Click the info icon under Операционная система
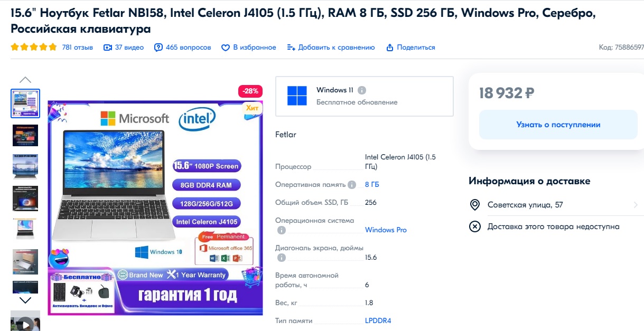Viewport: 644px width, 331px height. 282,230
